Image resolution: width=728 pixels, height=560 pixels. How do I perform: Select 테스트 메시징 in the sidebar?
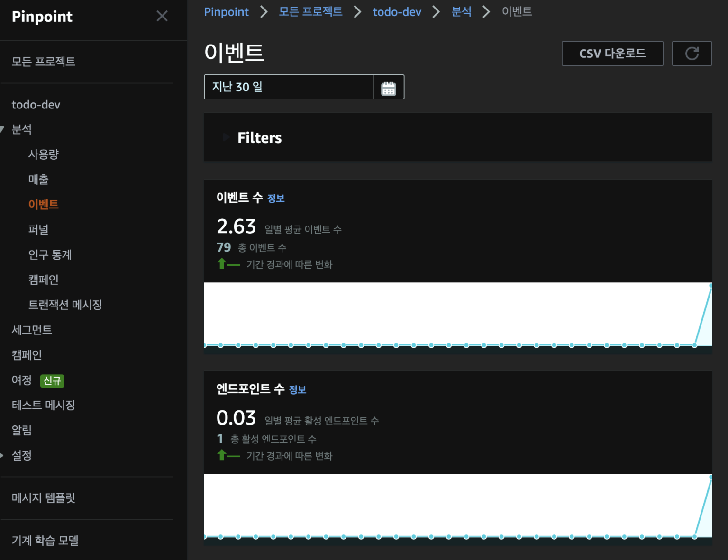coord(43,405)
